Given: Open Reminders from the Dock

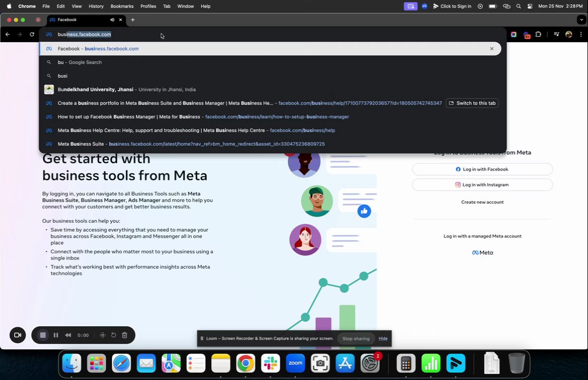Looking at the screenshot, I should (196, 363).
